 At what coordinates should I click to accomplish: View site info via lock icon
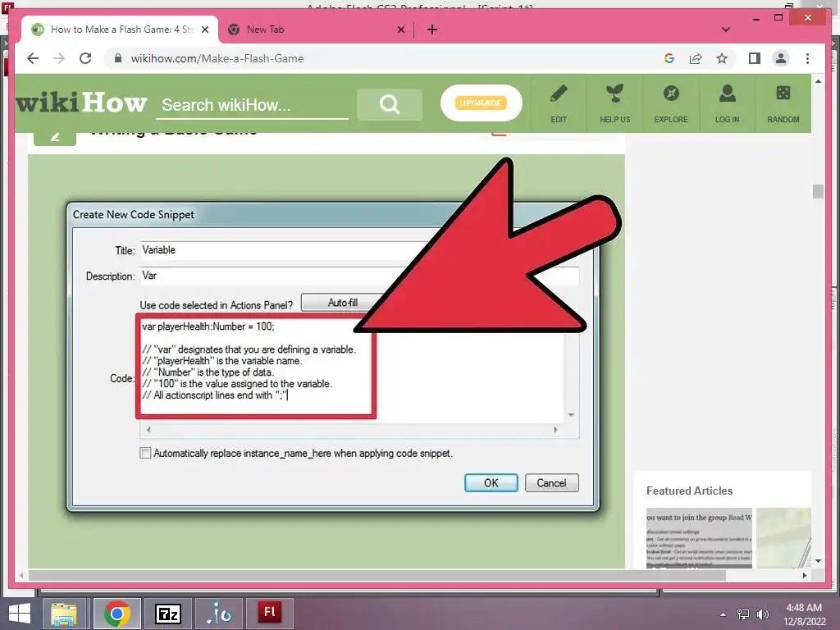coord(118,58)
